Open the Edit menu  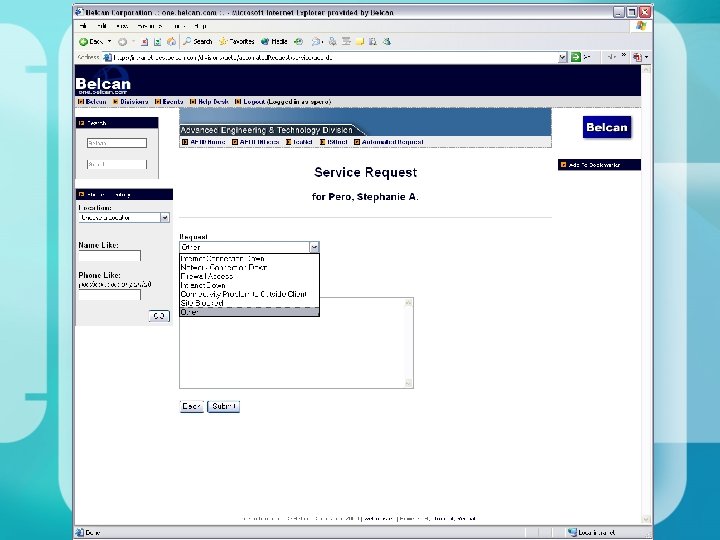pyautogui.click(x=101, y=26)
